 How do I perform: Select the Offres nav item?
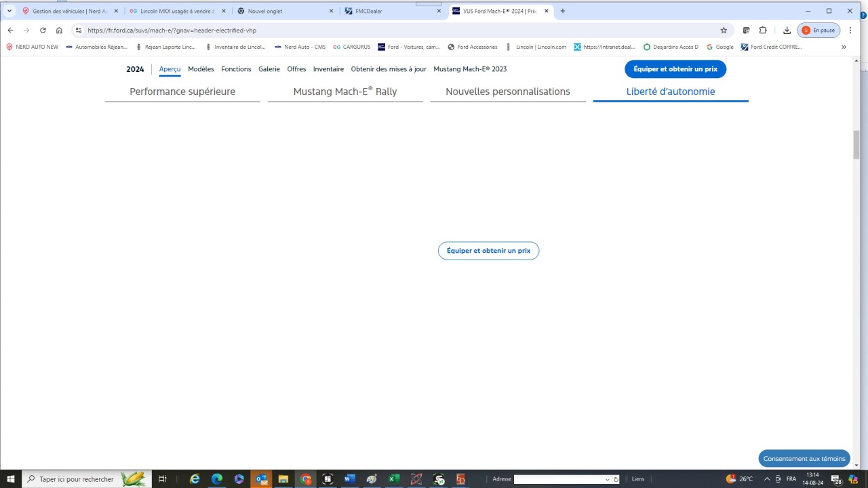pos(296,69)
